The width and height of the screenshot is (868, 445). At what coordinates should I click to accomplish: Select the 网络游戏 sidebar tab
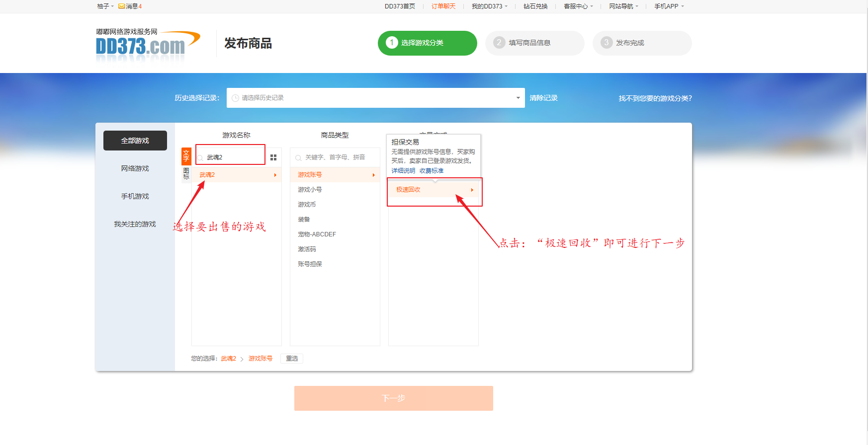pyautogui.click(x=135, y=168)
